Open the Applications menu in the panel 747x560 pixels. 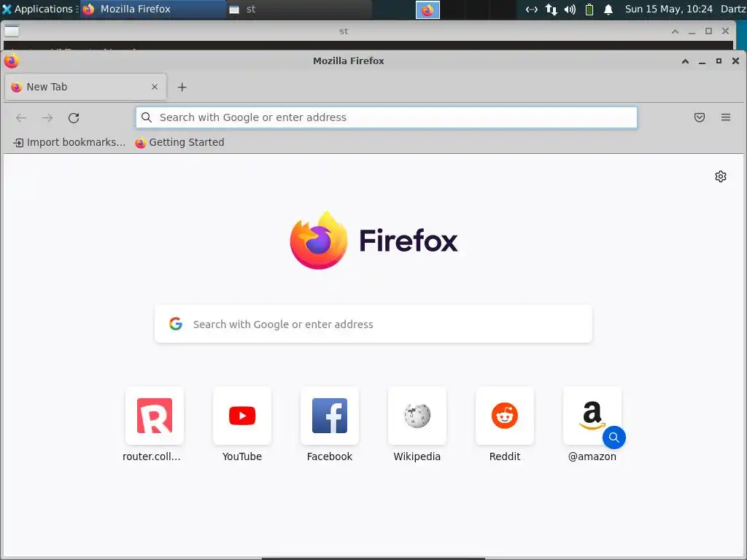tap(39, 9)
